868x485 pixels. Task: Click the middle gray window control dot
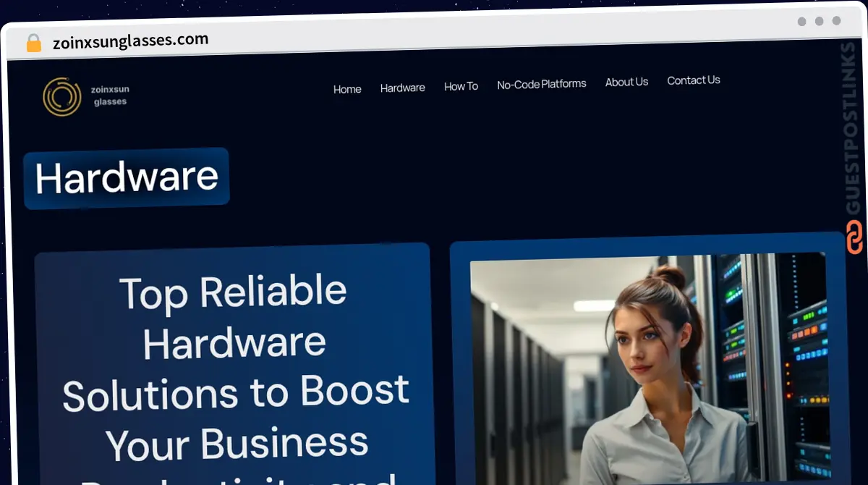coord(819,22)
